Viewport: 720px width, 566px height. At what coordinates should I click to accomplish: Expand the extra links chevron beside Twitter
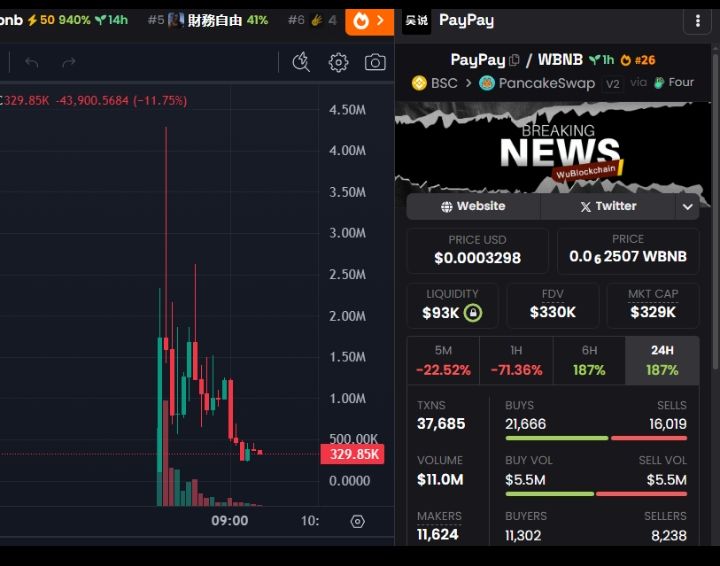pos(687,207)
